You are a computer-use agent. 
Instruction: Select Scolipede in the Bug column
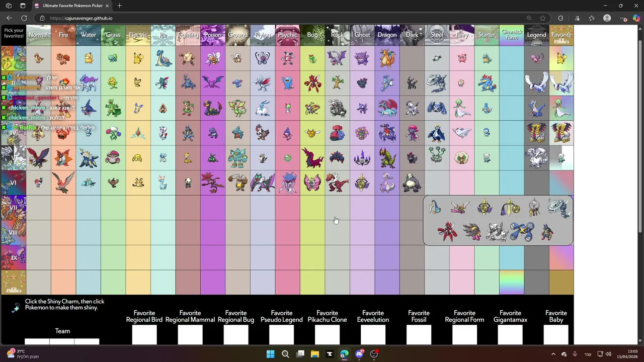(312, 158)
